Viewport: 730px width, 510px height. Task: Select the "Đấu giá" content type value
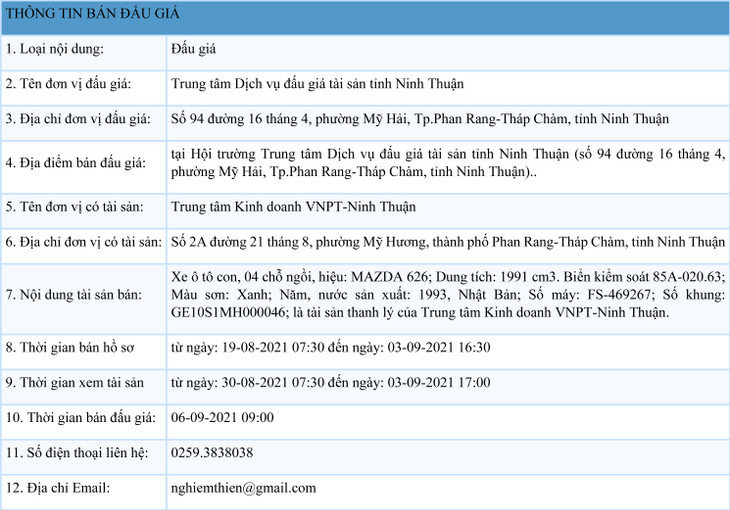(194, 49)
